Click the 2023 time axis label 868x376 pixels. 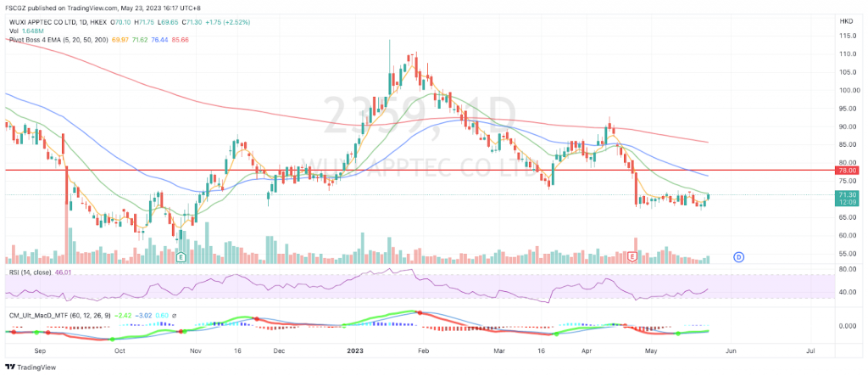tap(356, 351)
